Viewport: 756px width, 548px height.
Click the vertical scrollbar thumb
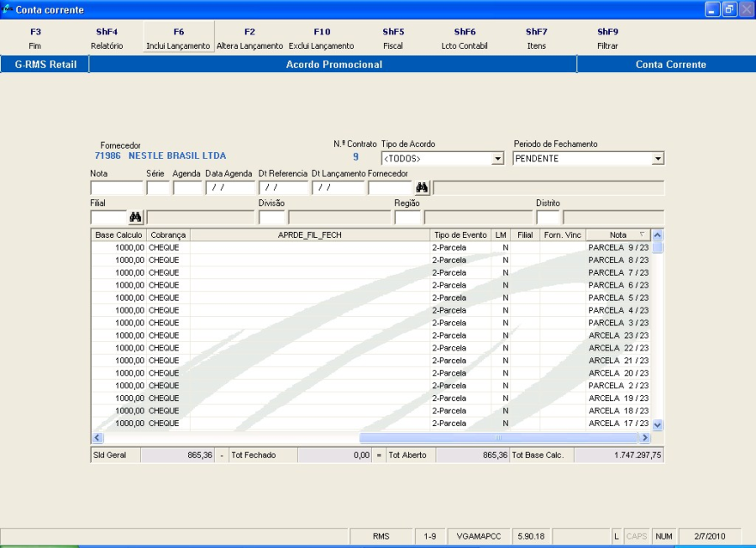click(x=657, y=247)
